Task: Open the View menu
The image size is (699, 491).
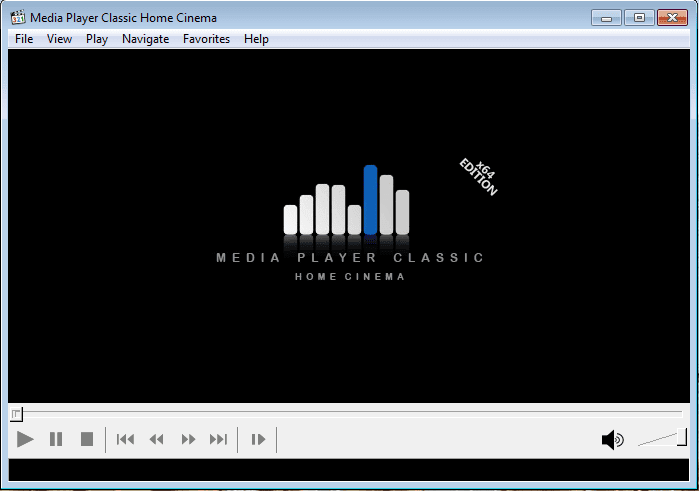Action: 59,39
